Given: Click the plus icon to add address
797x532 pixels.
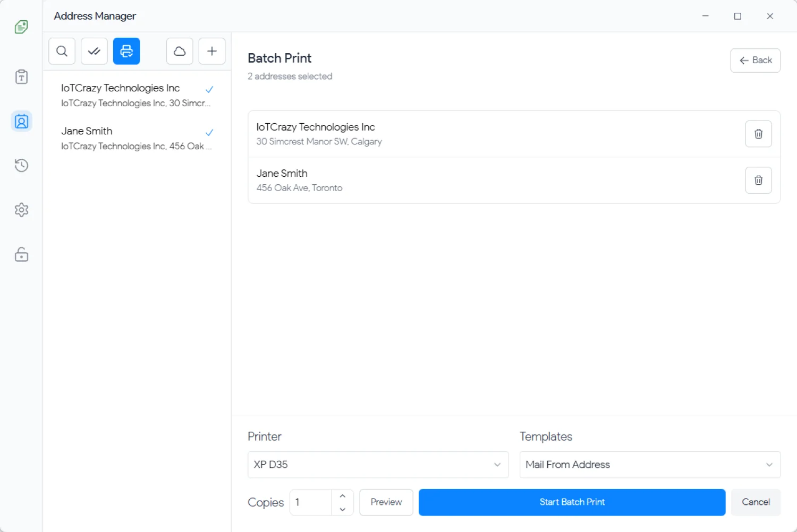Looking at the screenshot, I should click(212, 51).
